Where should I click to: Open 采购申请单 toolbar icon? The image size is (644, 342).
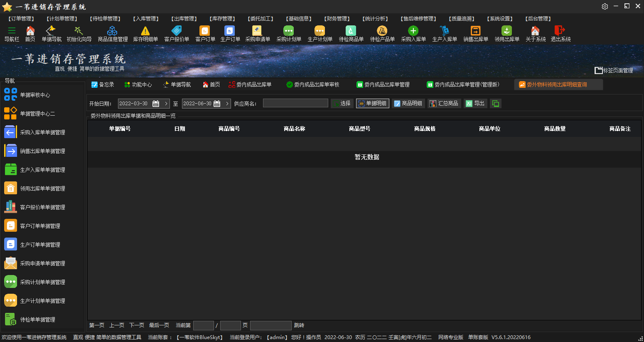pos(258,33)
